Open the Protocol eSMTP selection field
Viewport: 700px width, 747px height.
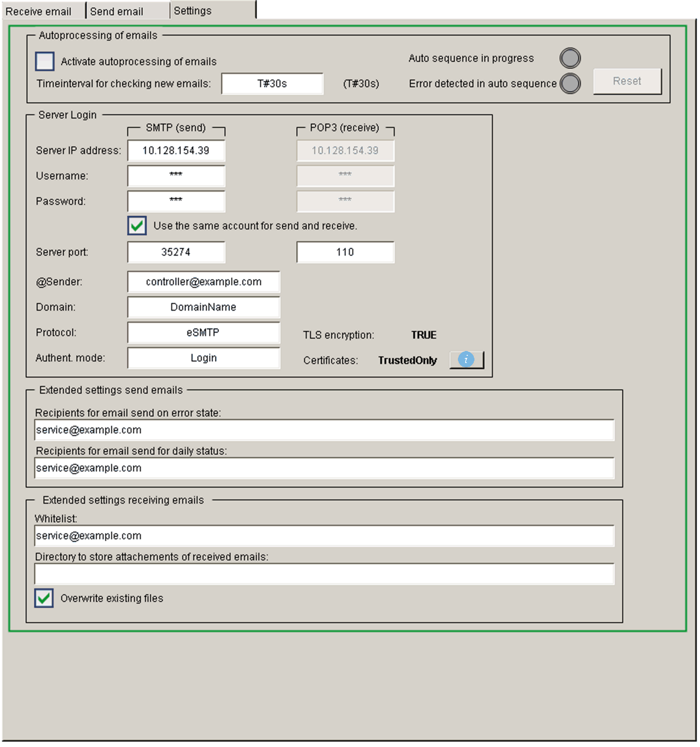204,333
